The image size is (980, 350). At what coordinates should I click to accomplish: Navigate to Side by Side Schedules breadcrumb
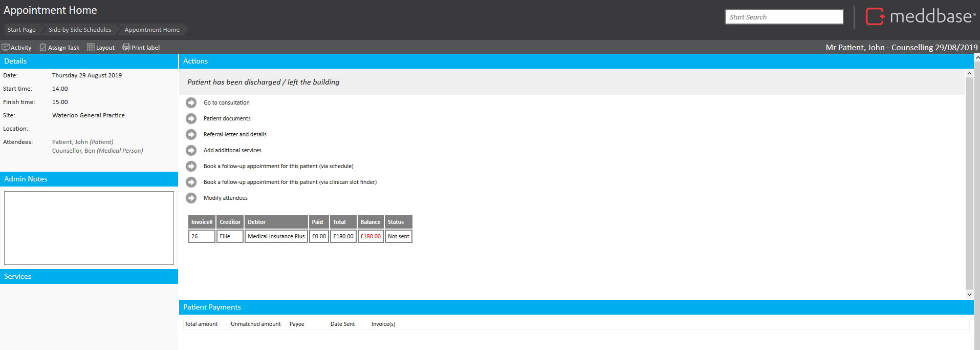click(x=80, y=30)
